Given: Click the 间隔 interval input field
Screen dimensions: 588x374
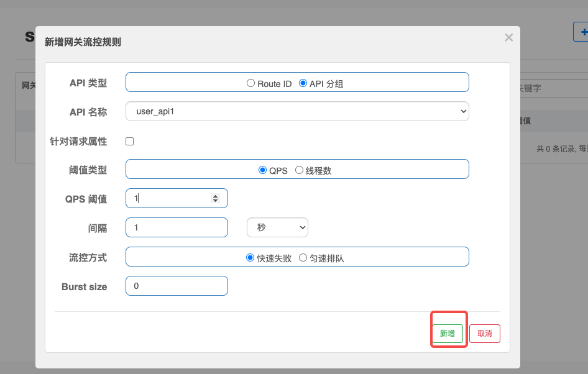Looking at the screenshot, I should (177, 227).
